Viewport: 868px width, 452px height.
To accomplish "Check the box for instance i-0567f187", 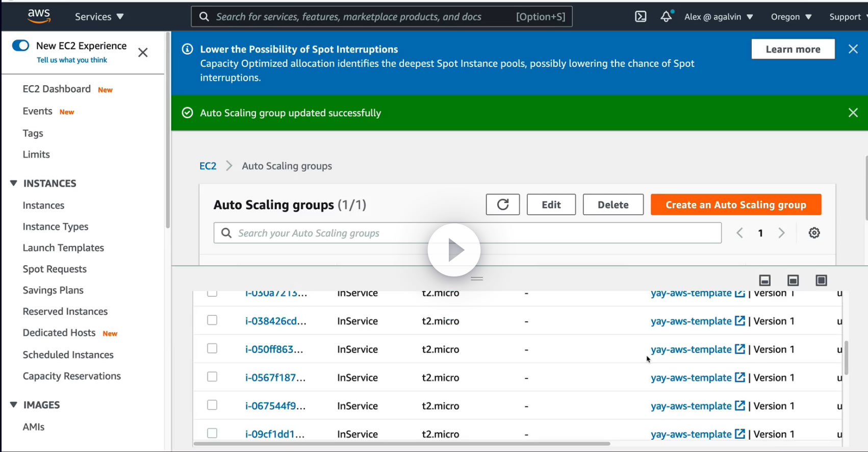I will (212, 377).
